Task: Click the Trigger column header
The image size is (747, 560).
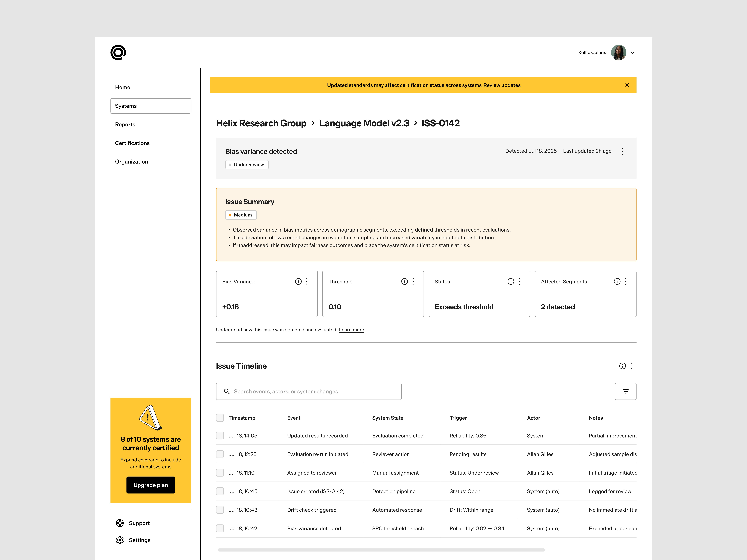Action: [x=458, y=418]
